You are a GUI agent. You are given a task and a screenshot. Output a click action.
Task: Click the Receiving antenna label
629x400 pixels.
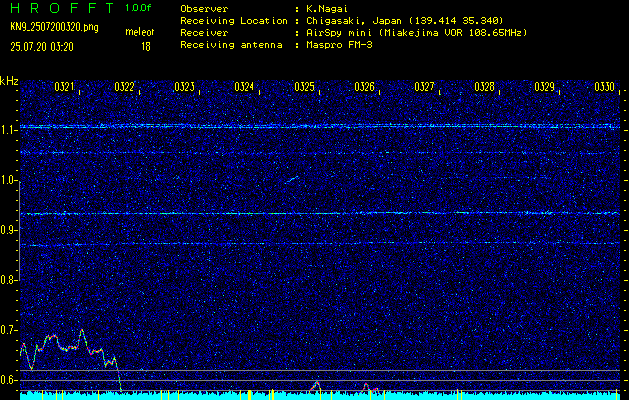pyautogui.click(x=231, y=45)
